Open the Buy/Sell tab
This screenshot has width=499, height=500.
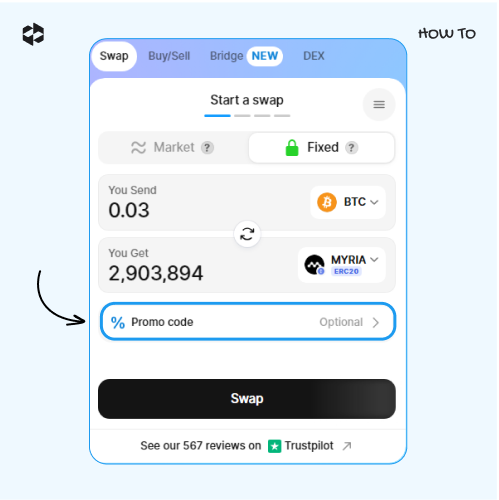pos(169,56)
